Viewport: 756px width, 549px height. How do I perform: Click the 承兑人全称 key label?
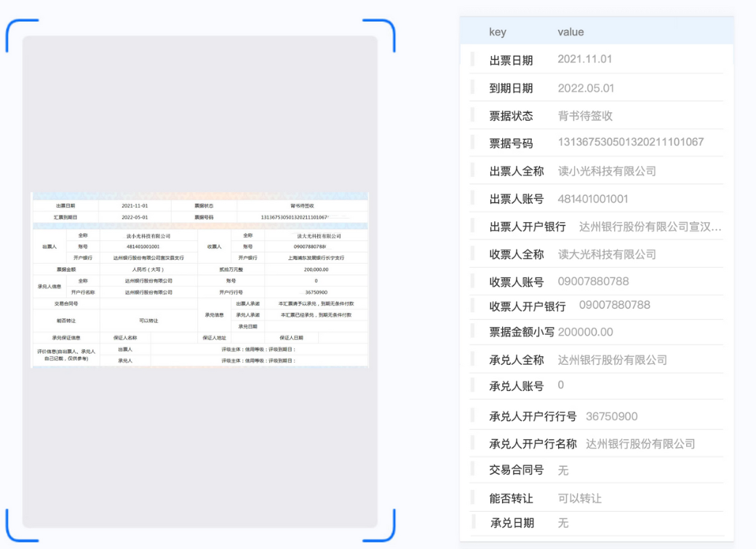pyautogui.click(x=517, y=360)
